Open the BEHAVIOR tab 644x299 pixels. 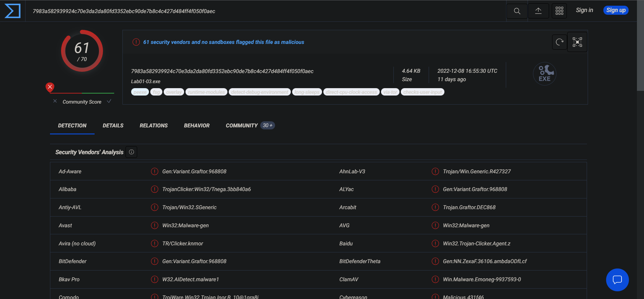click(197, 125)
